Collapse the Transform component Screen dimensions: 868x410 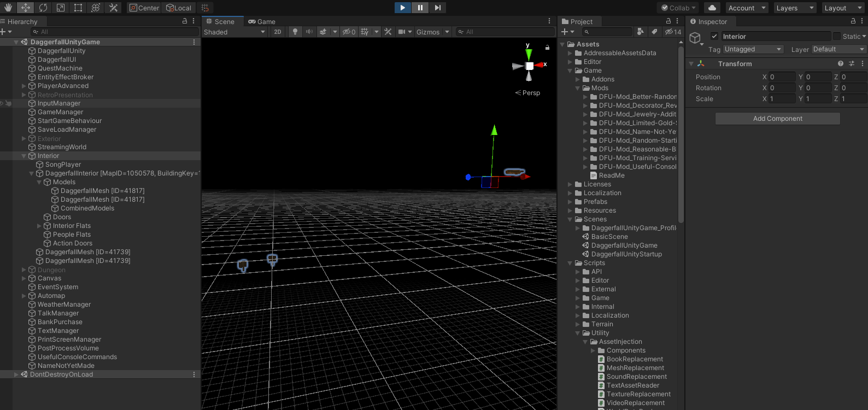pyautogui.click(x=691, y=64)
